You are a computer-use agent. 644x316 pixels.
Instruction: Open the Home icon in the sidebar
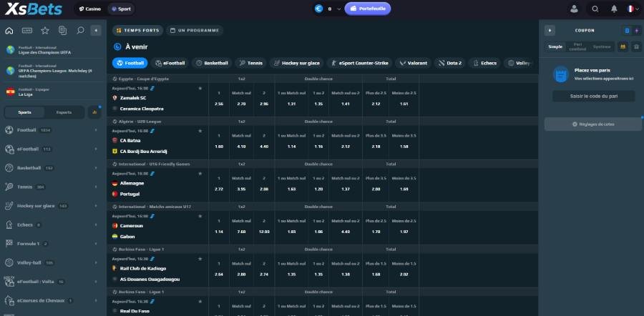9,30
